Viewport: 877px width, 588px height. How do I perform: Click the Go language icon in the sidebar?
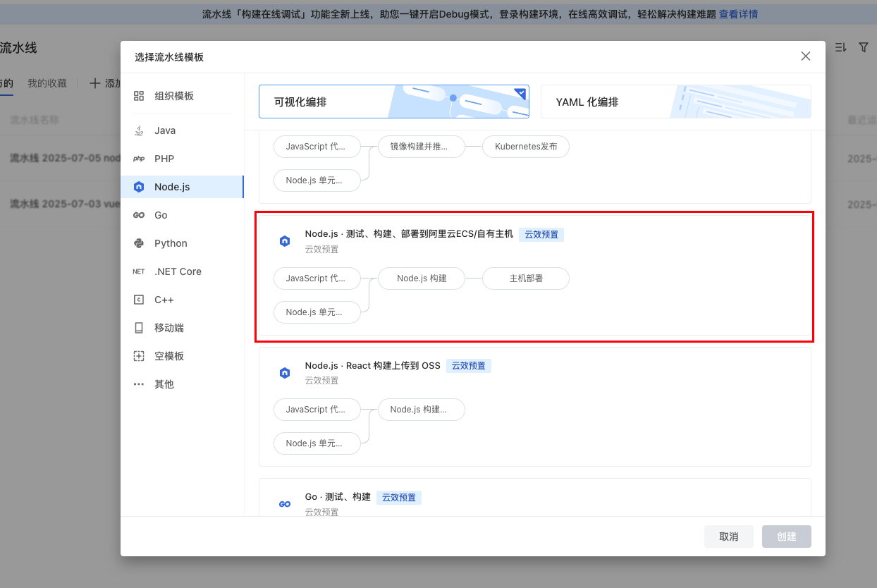coord(139,215)
